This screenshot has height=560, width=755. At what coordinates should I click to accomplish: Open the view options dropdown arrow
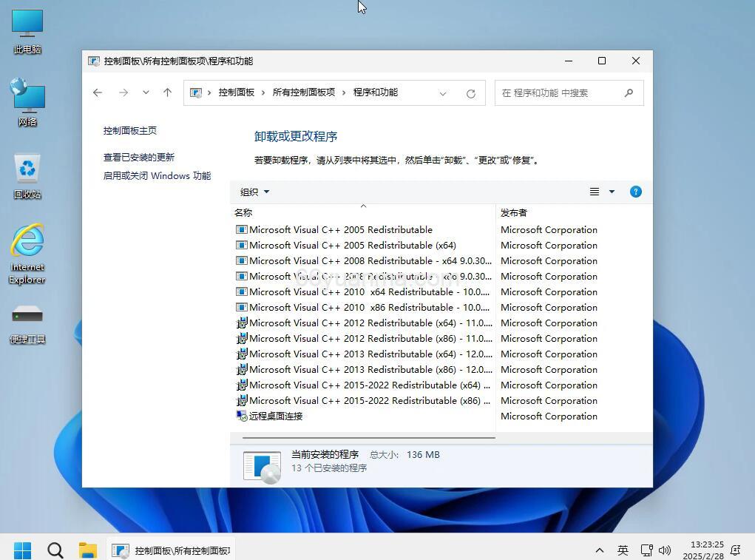(612, 191)
